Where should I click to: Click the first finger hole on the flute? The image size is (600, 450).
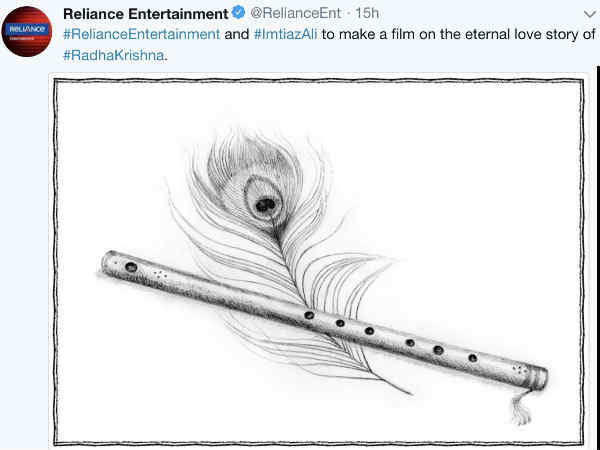click(x=309, y=316)
